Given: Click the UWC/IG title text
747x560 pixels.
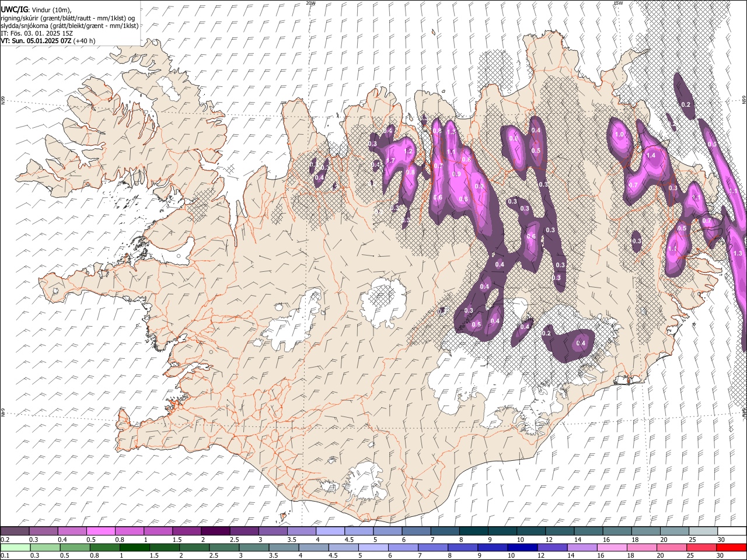Looking at the screenshot, I should point(13,9).
